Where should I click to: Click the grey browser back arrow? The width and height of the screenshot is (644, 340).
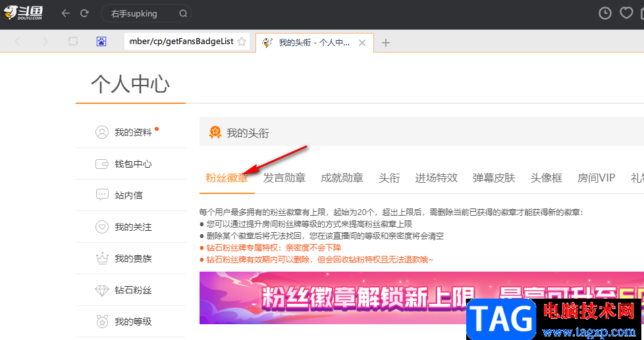(17, 41)
